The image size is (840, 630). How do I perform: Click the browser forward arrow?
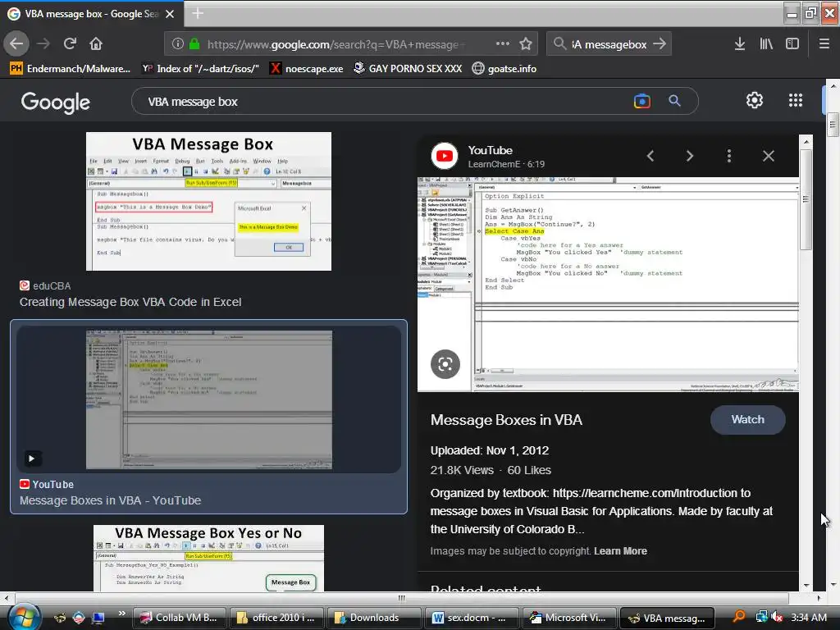tap(43, 43)
